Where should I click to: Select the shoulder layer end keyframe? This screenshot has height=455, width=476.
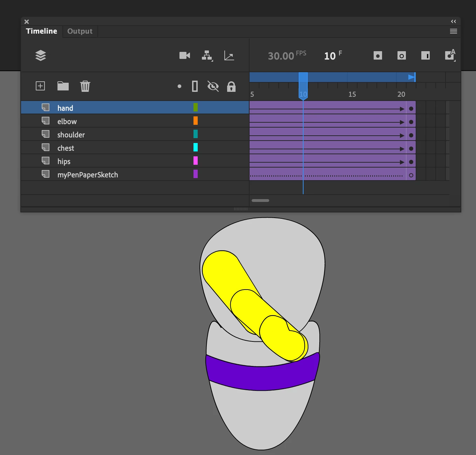point(411,135)
